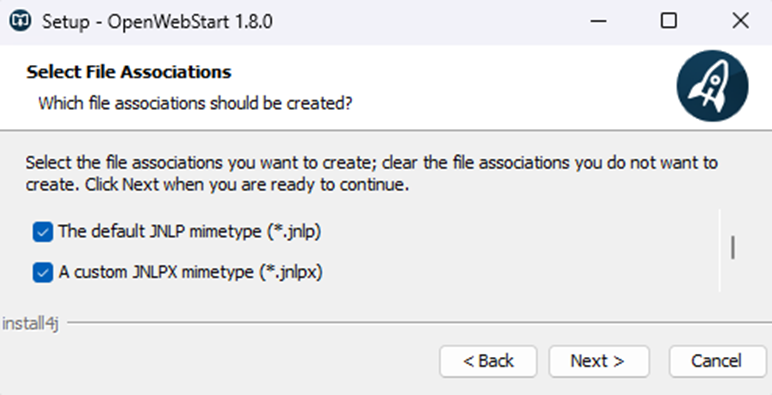The width and height of the screenshot is (772, 395).
Task: Click the install4j label
Action: [x=31, y=324]
